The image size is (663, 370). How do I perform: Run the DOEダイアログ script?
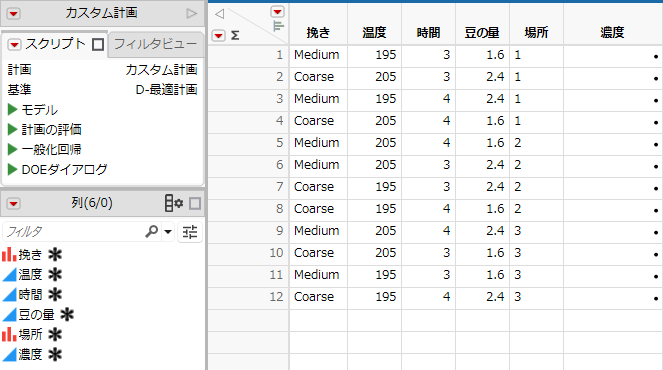pos(13,169)
